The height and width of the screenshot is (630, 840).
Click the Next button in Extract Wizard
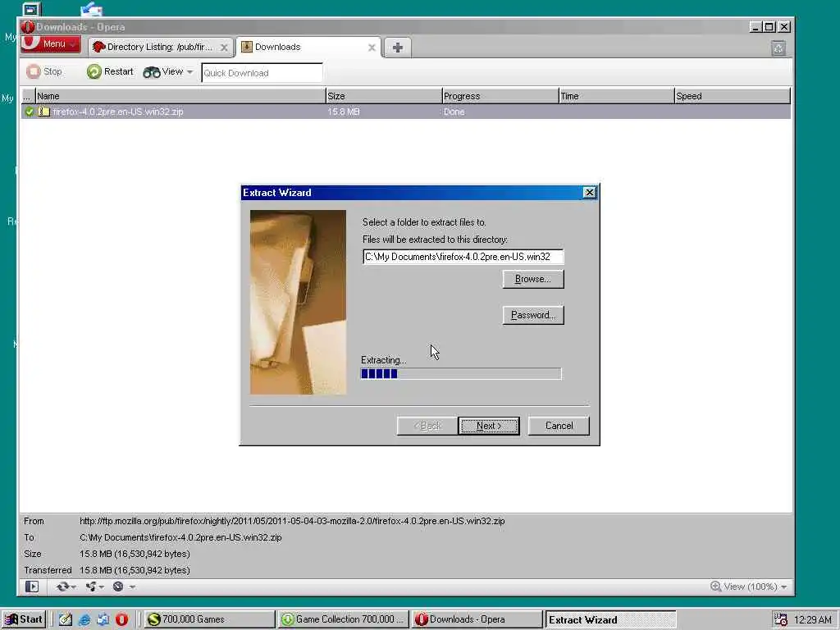[489, 426]
